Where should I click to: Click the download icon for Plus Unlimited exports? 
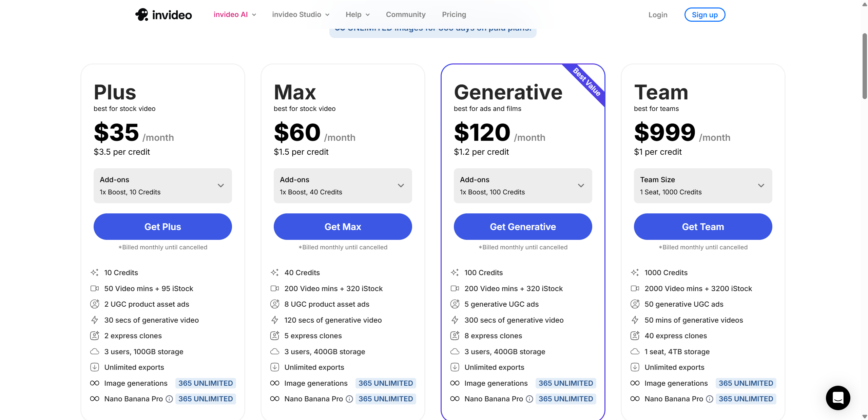pos(95,367)
